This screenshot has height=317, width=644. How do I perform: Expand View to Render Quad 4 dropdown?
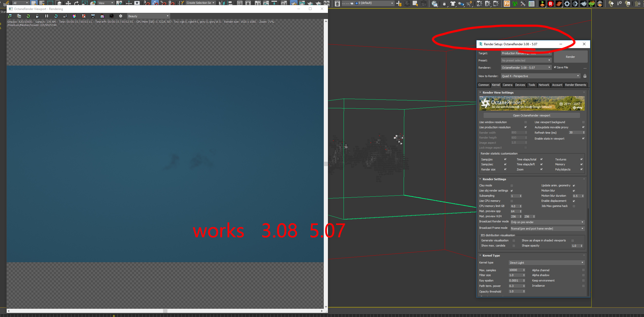(540, 76)
